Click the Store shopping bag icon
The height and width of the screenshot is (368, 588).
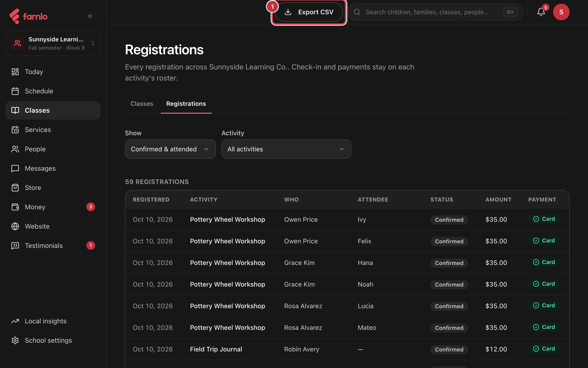pos(15,188)
